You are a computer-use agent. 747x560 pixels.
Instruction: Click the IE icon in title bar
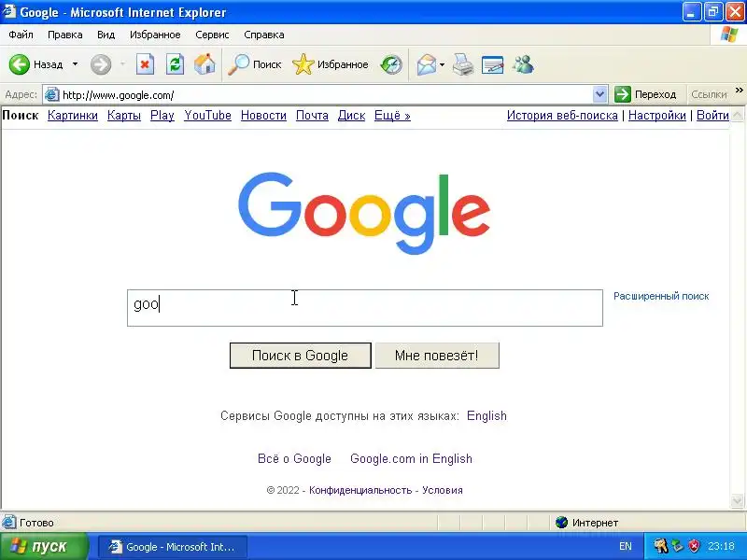[x=9, y=11]
